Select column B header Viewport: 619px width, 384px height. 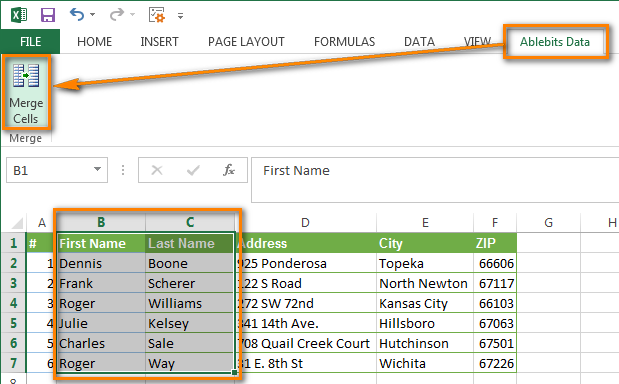[101, 223]
